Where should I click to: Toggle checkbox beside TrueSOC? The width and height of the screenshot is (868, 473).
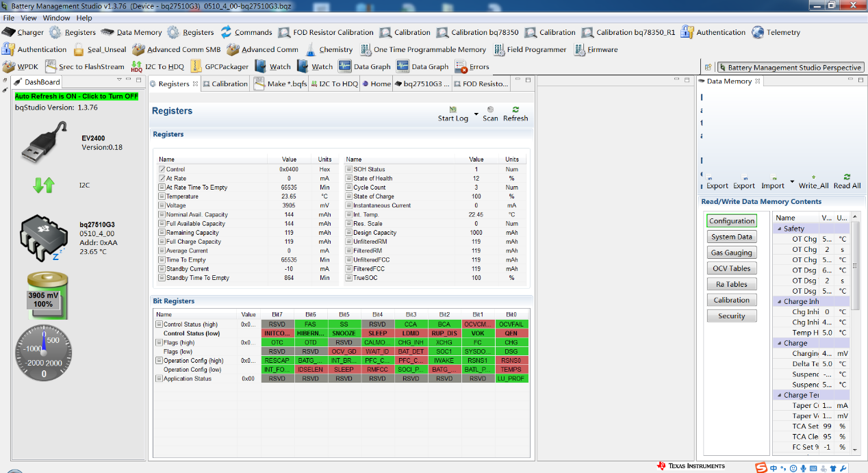click(349, 278)
